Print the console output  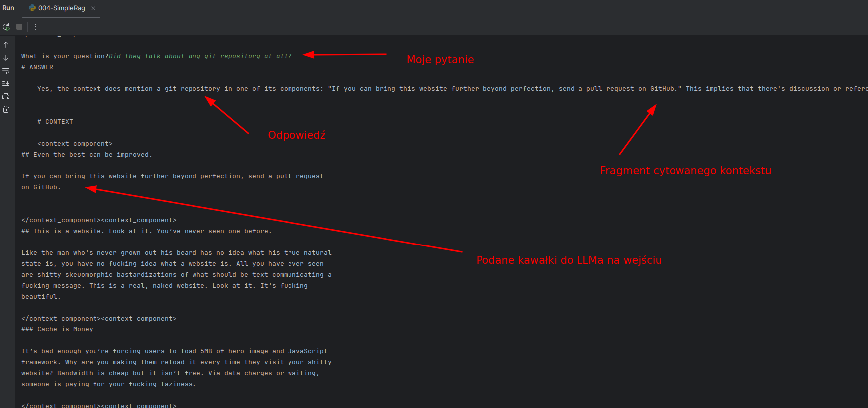(6, 96)
